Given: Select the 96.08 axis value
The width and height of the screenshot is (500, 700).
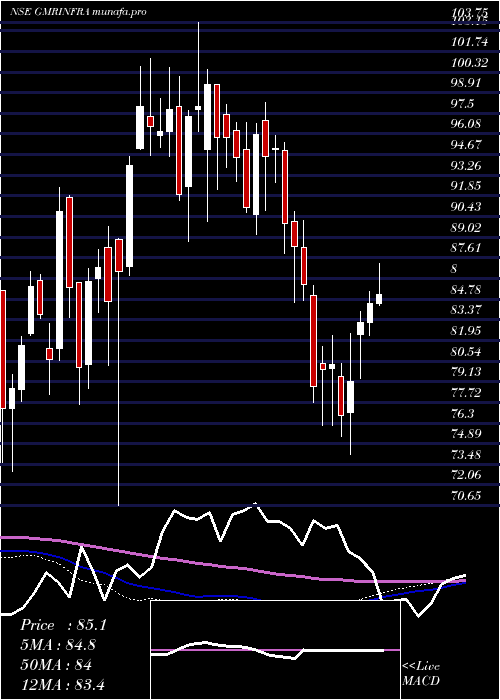Looking at the screenshot, I should pos(466,124).
